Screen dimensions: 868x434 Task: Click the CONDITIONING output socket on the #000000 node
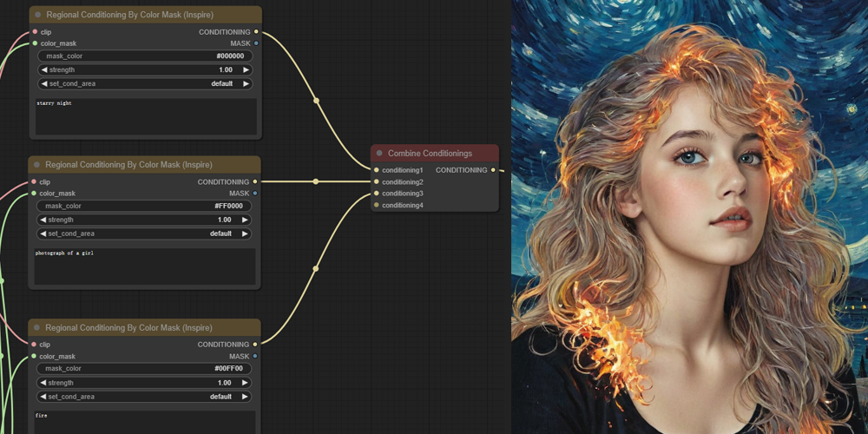tap(256, 32)
